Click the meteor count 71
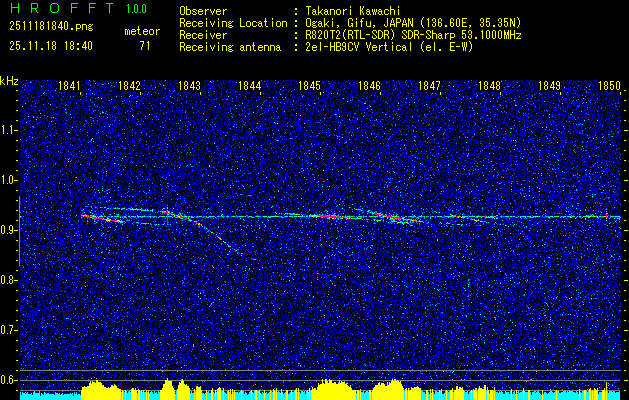 pos(145,46)
